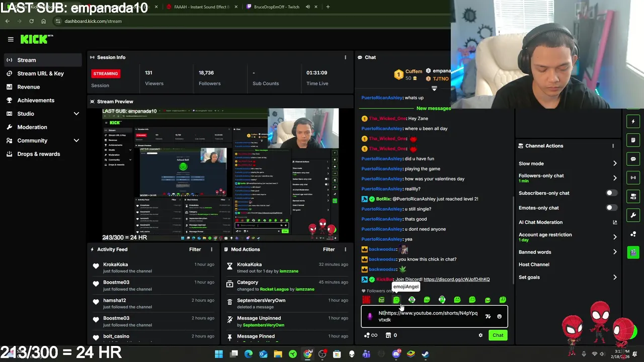Image resolution: width=644 pixels, height=362 pixels.
Task: Open Microsoft Edge from the taskbar
Action: [249, 354]
